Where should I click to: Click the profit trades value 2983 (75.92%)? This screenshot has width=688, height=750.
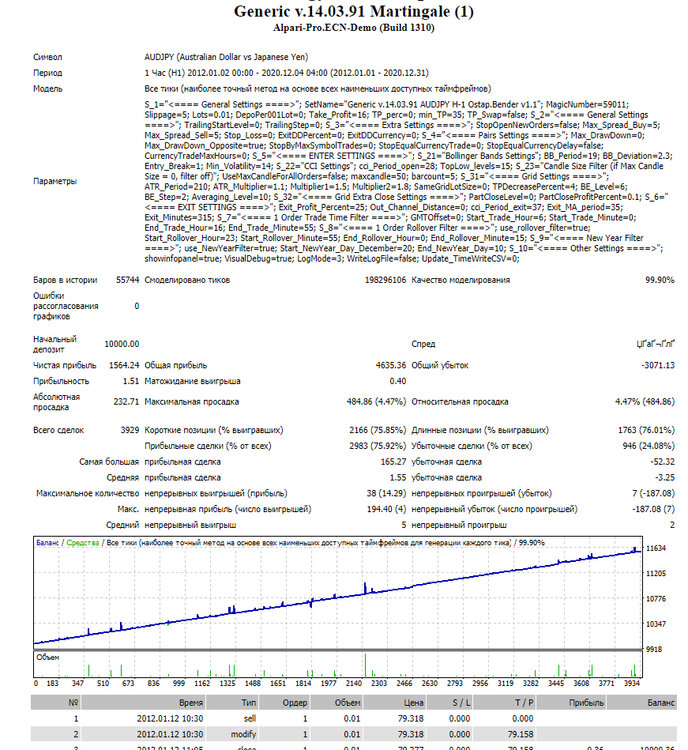377,446
